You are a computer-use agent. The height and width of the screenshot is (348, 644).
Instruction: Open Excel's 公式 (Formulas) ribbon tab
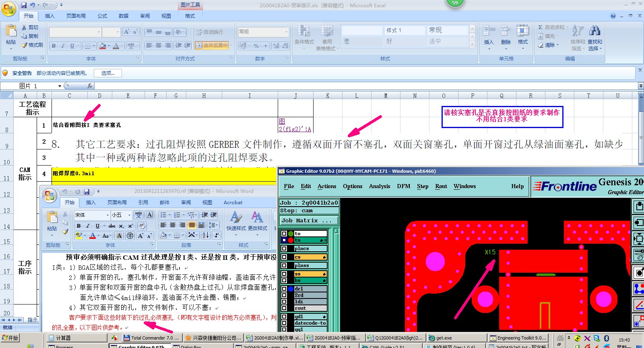102,16
